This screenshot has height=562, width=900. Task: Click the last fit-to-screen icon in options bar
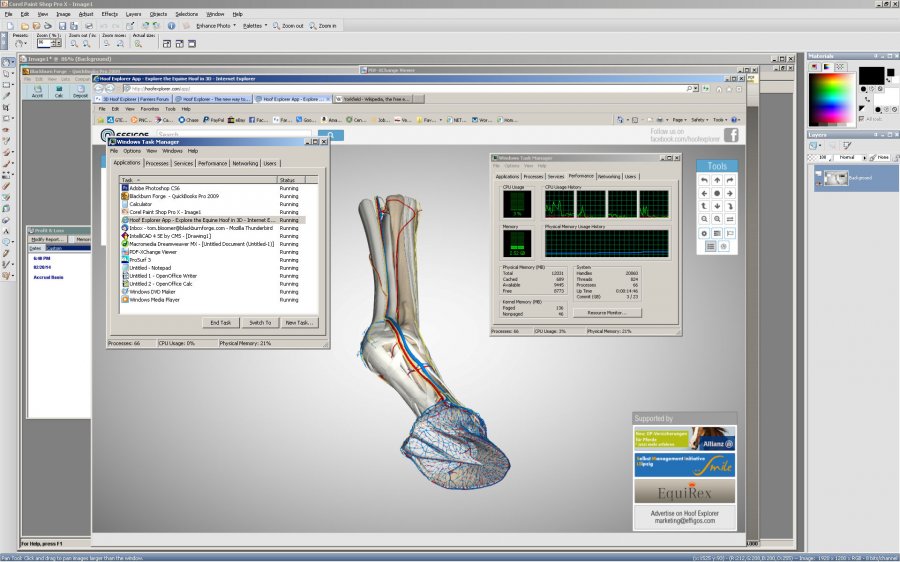pyautogui.click(x=192, y=44)
